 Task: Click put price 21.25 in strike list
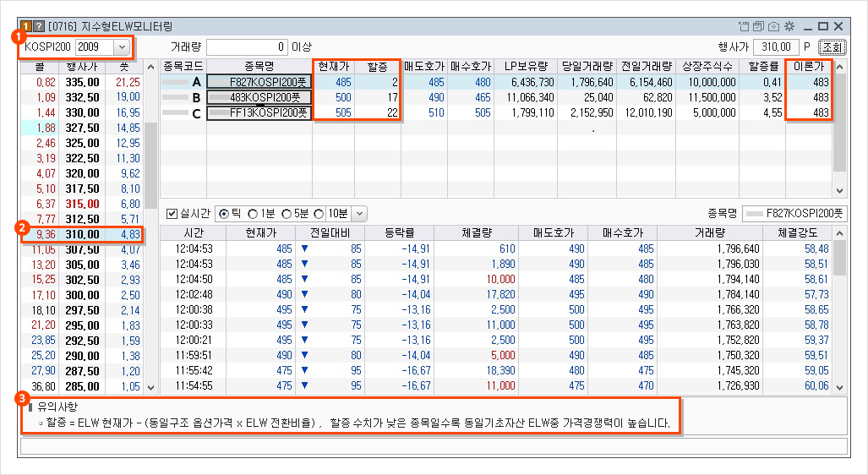128,82
